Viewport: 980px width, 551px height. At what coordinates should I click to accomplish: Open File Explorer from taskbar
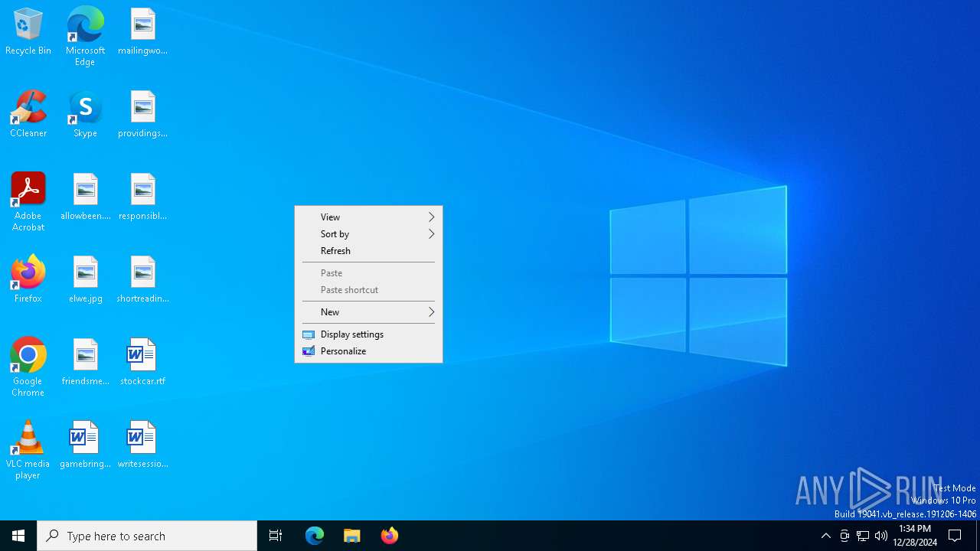(x=352, y=536)
